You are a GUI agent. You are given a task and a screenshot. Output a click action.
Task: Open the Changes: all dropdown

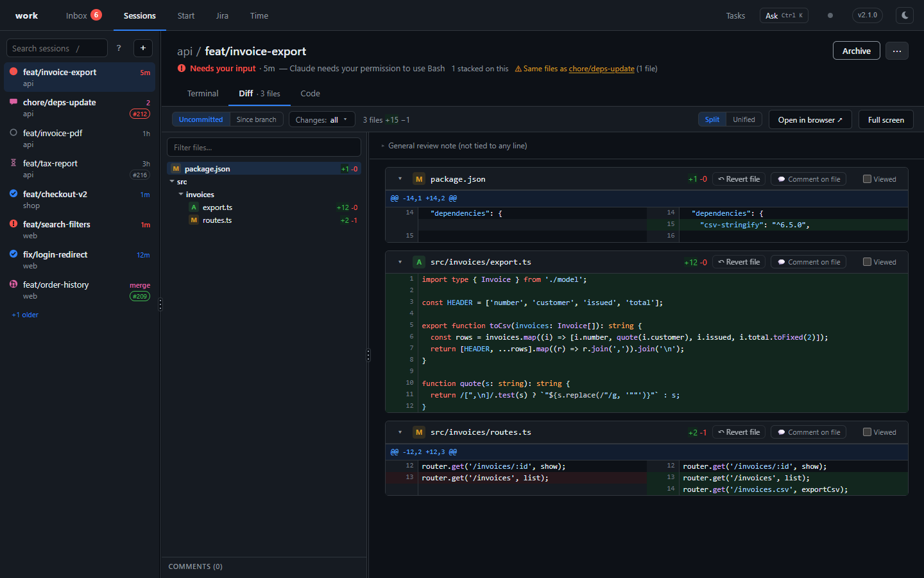321,119
